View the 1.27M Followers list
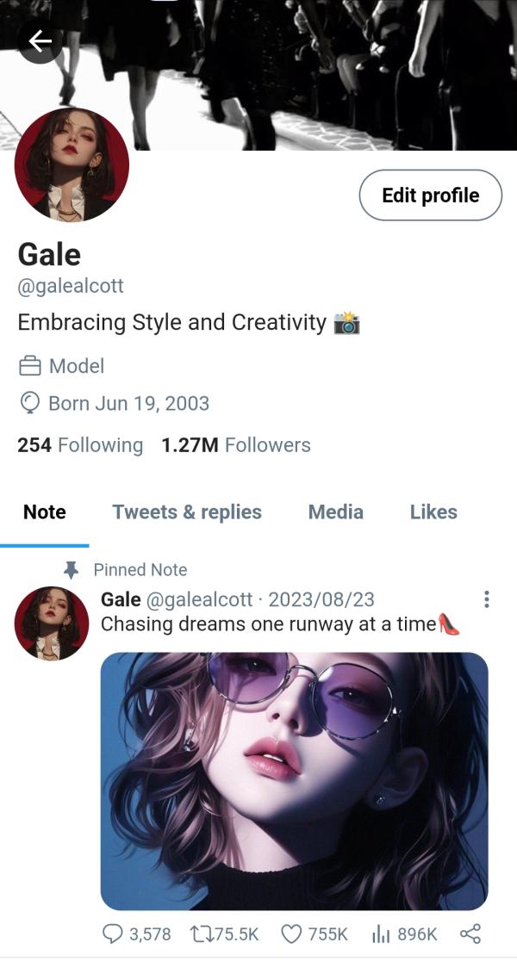The width and height of the screenshot is (517, 980). coord(236,445)
